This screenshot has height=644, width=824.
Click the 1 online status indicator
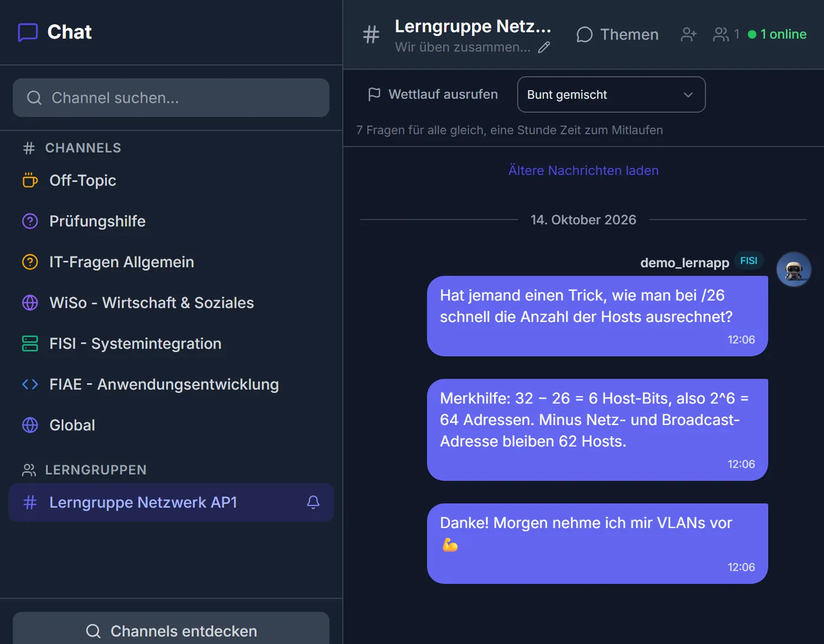click(777, 35)
